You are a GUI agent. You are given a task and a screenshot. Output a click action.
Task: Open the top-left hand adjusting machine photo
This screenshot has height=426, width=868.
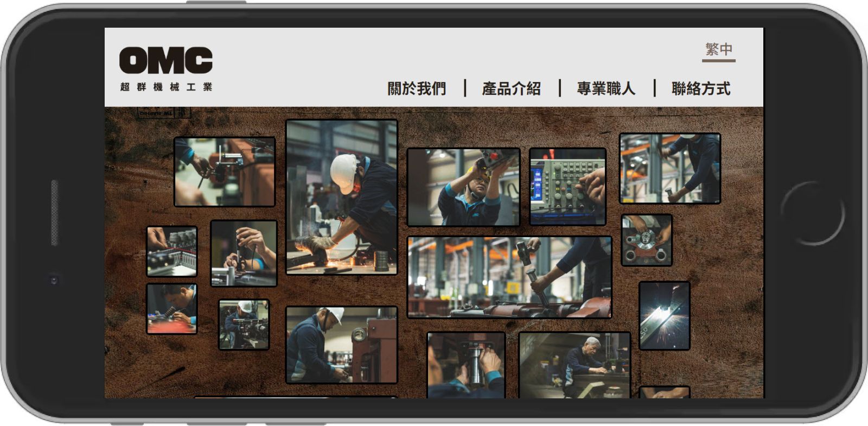pyautogui.click(x=224, y=171)
